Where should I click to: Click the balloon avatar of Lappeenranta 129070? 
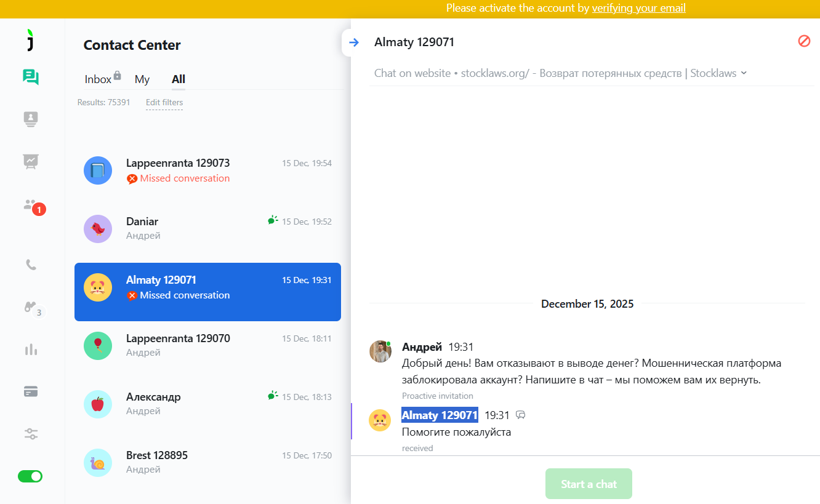(x=98, y=346)
